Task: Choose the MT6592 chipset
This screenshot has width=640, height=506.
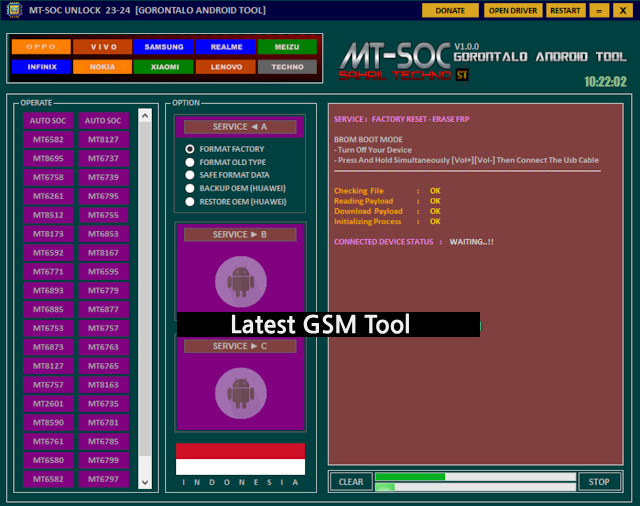Action: coord(48,253)
